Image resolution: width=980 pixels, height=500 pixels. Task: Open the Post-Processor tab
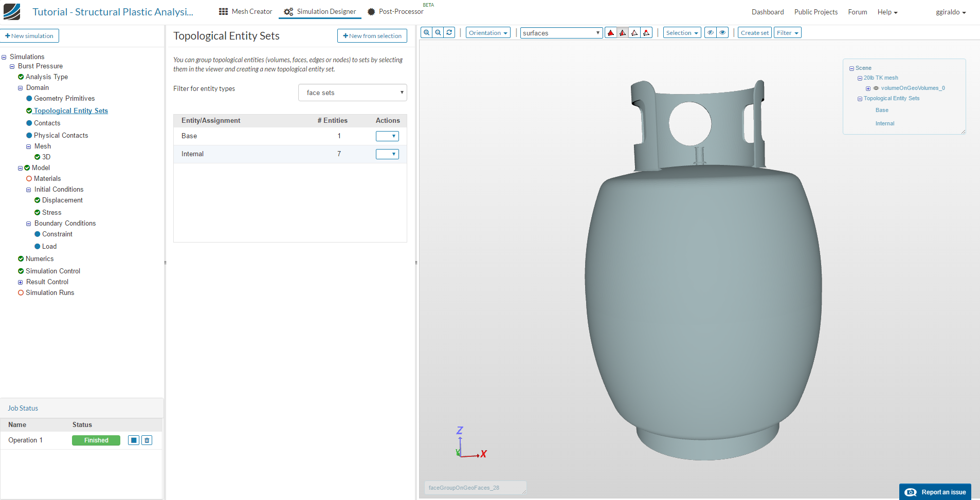396,12
